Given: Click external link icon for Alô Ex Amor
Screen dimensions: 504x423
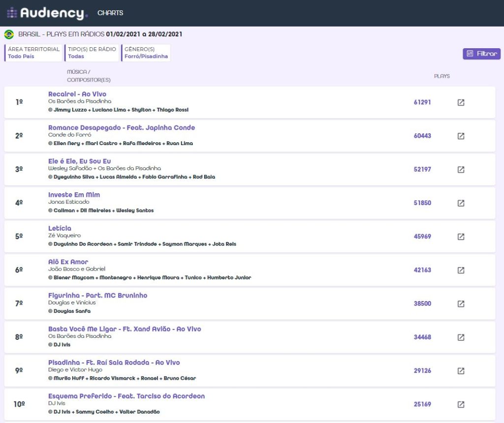Looking at the screenshot, I should (461, 270).
